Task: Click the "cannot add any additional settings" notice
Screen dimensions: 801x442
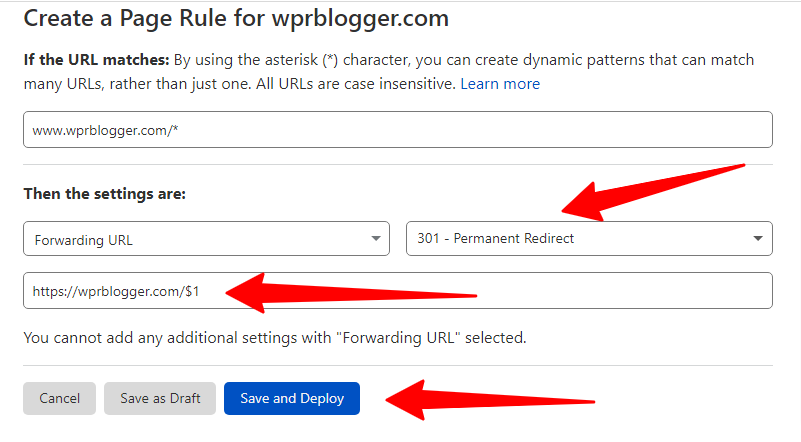Action: point(275,337)
